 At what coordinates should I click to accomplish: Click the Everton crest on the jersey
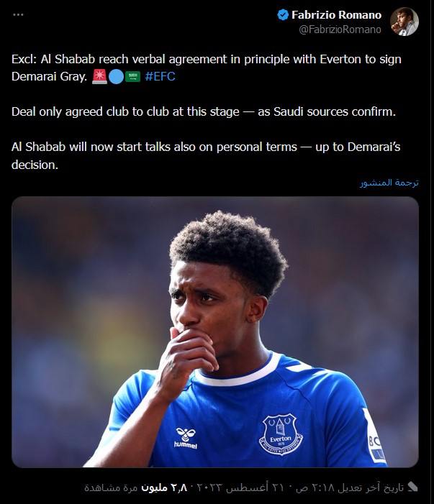click(281, 434)
